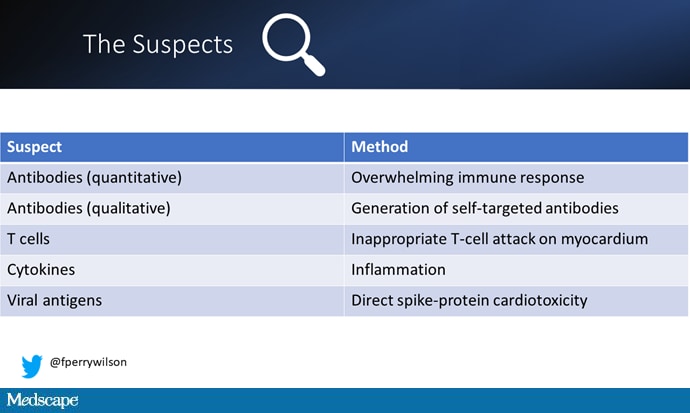Screen dimensions: 690x413
Task: Click the slide title 'The Suspects'
Action: (157, 44)
